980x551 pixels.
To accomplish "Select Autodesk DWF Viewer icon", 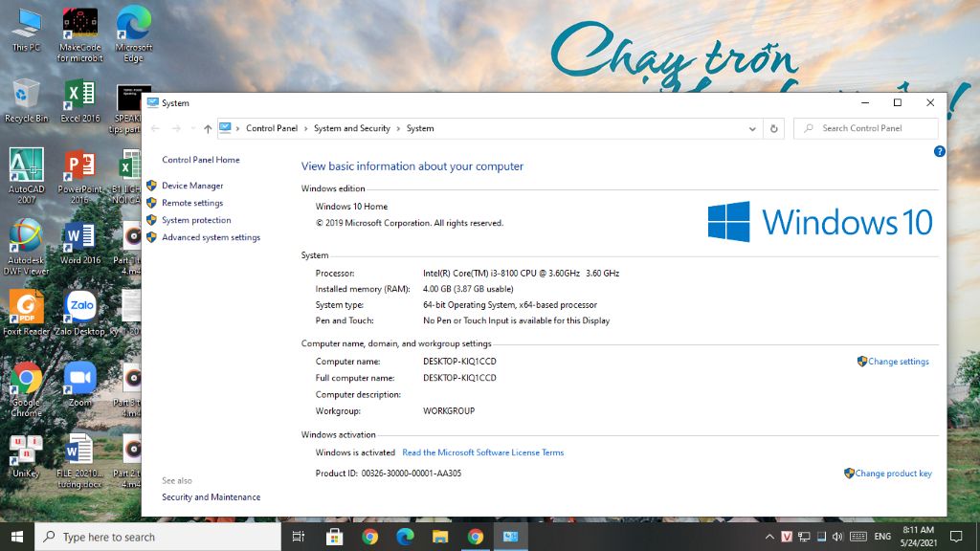I will tap(26, 247).
